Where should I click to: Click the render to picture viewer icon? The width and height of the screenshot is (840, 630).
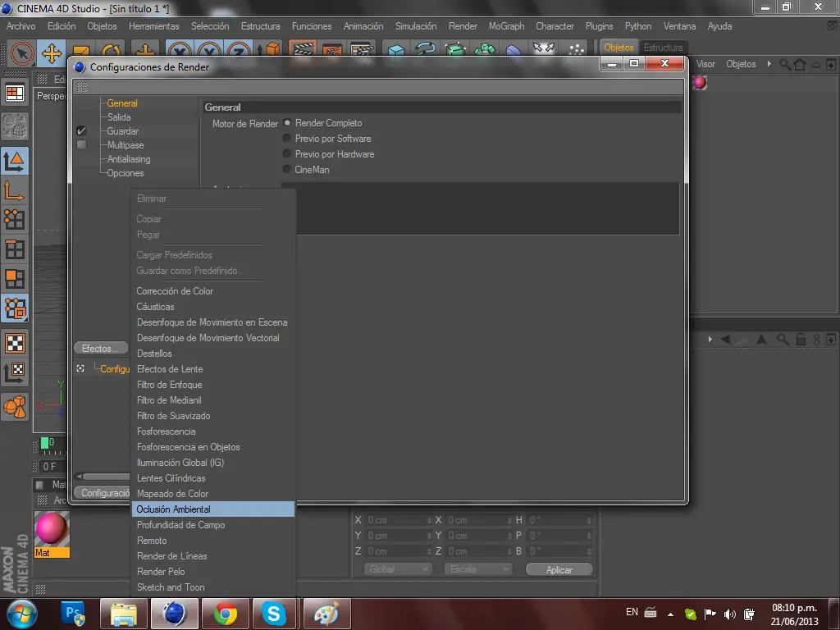pyautogui.click(x=332, y=50)
